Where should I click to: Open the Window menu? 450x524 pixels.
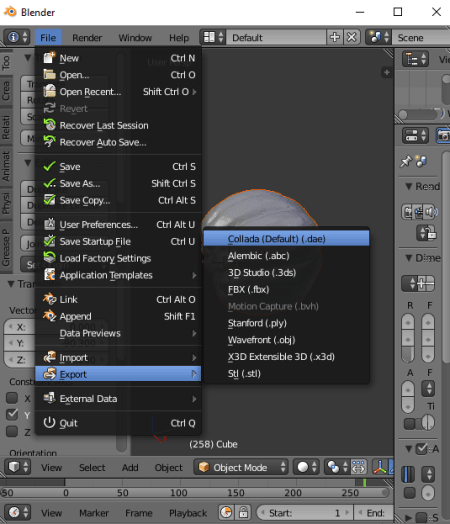coord(135,37)
